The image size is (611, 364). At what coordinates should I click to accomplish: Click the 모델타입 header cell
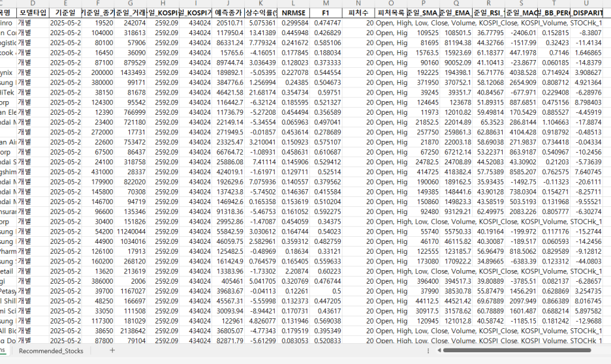click(33, 13)
